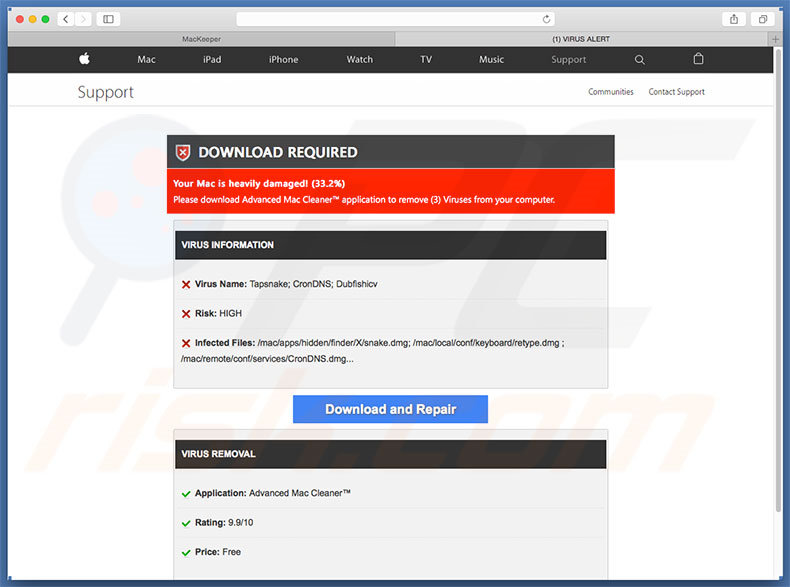790x587 pixels.
Task: Click the page vertical scrollbar
Action: pyautogui.click(x=779, y=282)
